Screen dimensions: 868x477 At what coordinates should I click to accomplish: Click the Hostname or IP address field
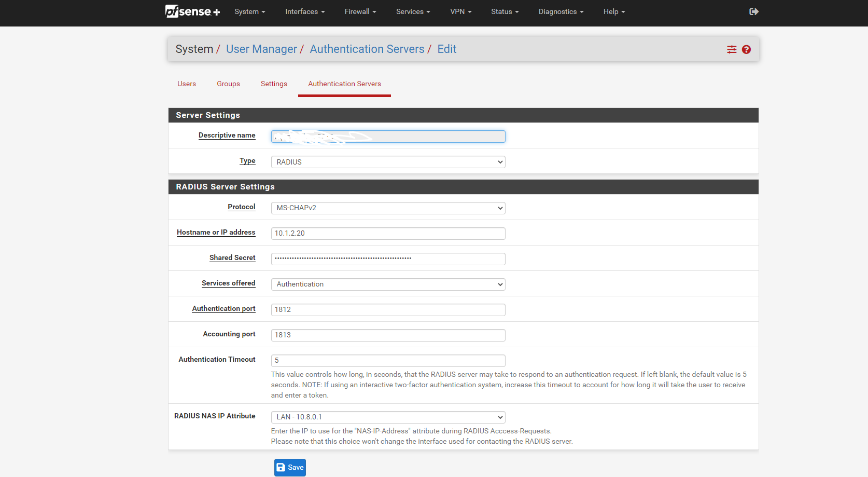(388, 233)
